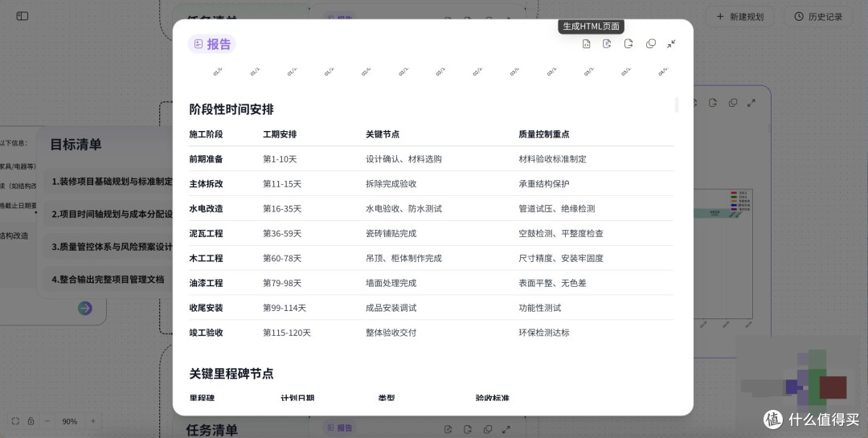Expand the chart card to fullscreen
868x438 pixels.
(x=751, y=103)
